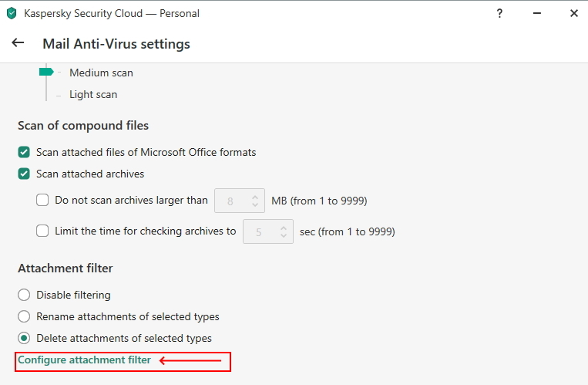Enable Do not scan archives larger than
588x385 pixels.
[43, 201]
